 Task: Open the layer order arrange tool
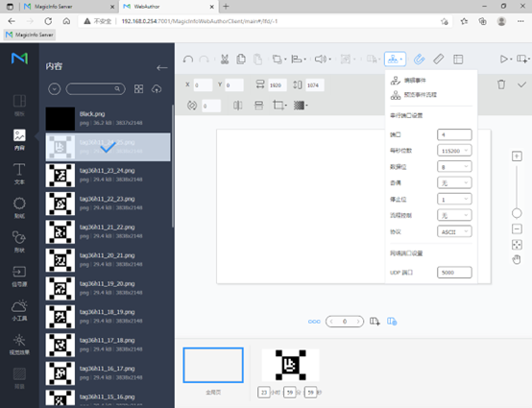[278, 60]
